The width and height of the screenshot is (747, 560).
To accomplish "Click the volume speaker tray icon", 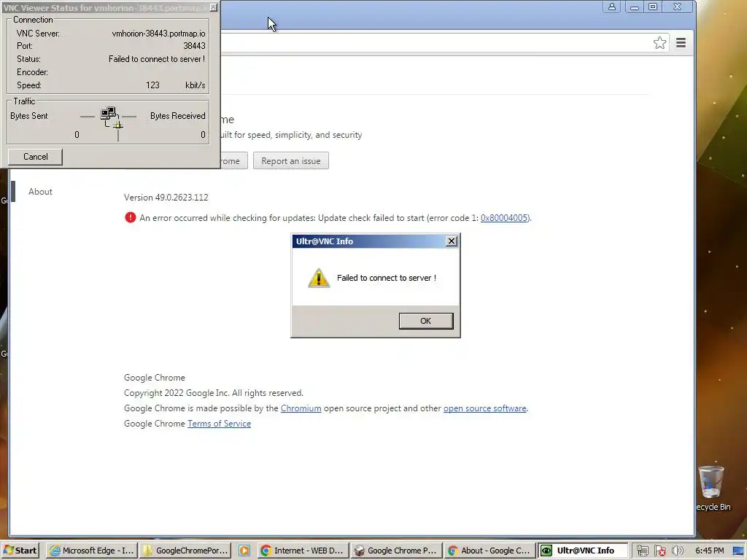I will (677, 551).
